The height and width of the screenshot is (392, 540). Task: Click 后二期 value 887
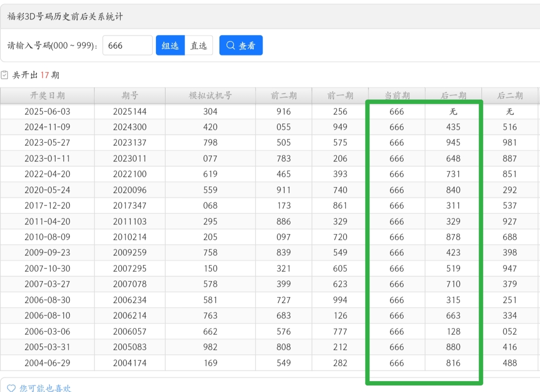pos(509,158)
